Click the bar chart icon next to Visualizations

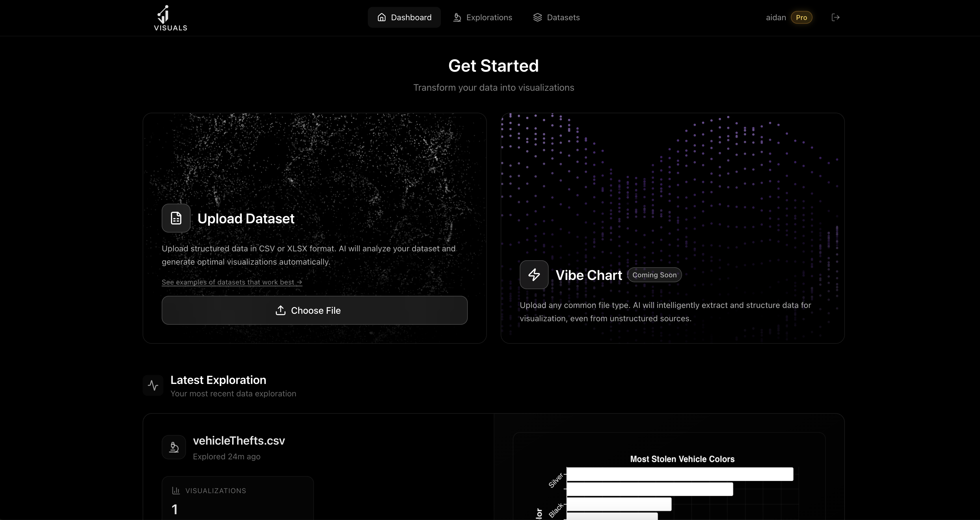[176, 490]
